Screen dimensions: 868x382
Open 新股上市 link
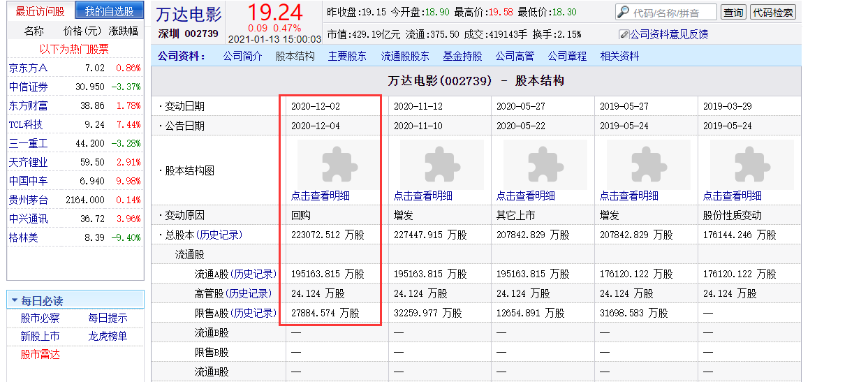click(40, 336)
